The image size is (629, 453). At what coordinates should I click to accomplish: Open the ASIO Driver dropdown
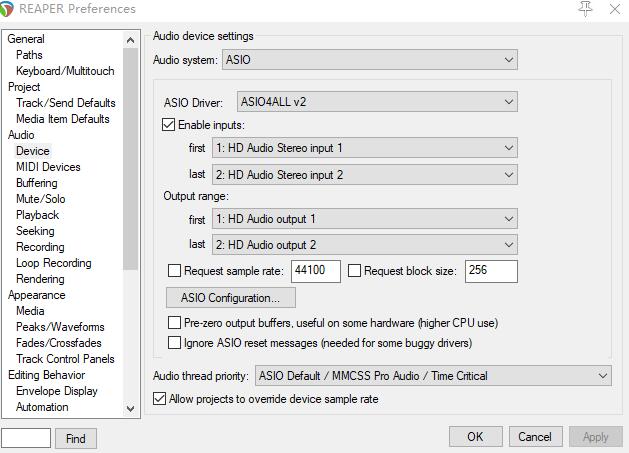(377, 102)
